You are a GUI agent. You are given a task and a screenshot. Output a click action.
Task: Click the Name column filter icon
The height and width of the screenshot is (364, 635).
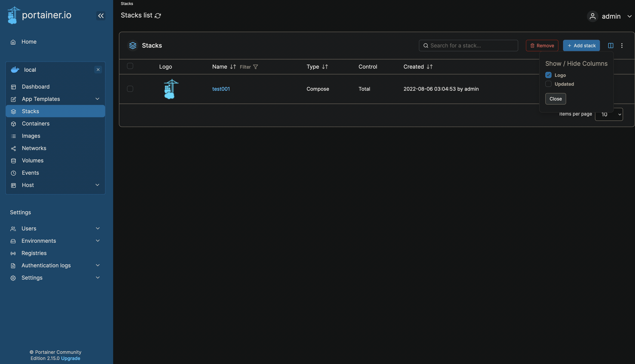(255, 67)
